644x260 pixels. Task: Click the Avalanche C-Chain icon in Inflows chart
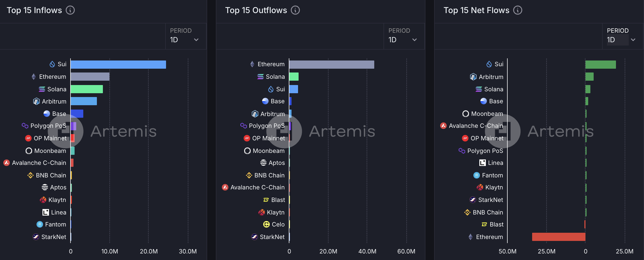(7, 163)
